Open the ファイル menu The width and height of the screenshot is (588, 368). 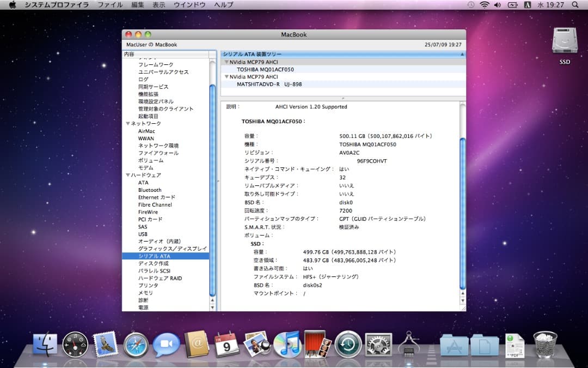click(x=110, y=5)
